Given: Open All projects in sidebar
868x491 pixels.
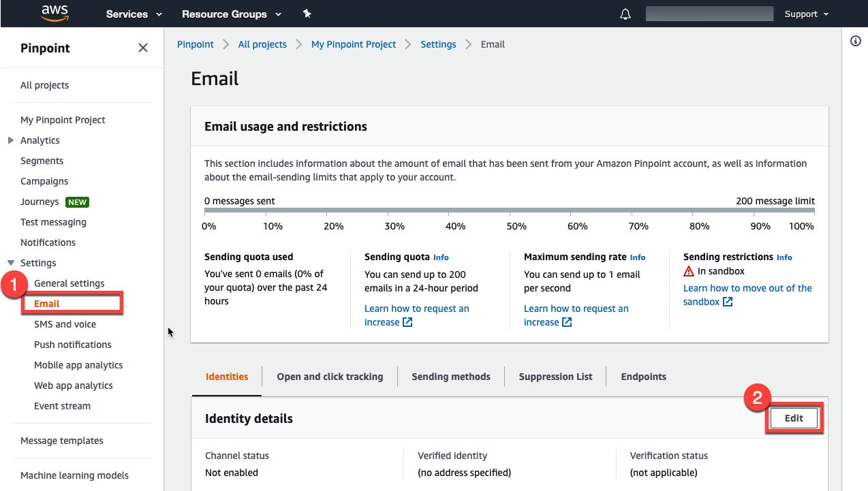Looking at the screenshot, I should 44,85.
